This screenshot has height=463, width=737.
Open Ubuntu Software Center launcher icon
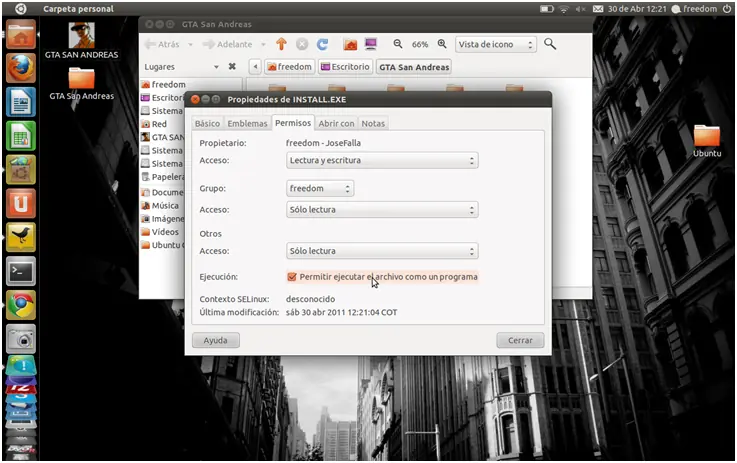point(21,169)
